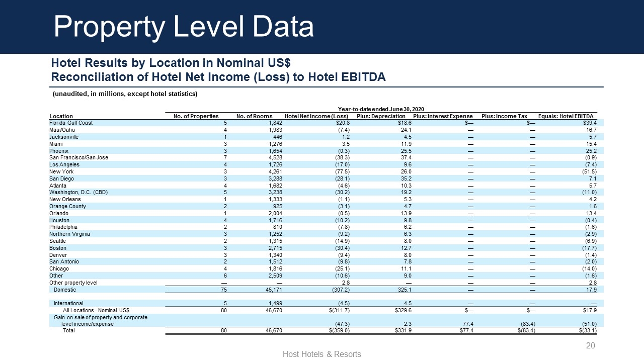
Task: Click 'Equals: Hotel EBITDA' column header
Action: [566, 116]
